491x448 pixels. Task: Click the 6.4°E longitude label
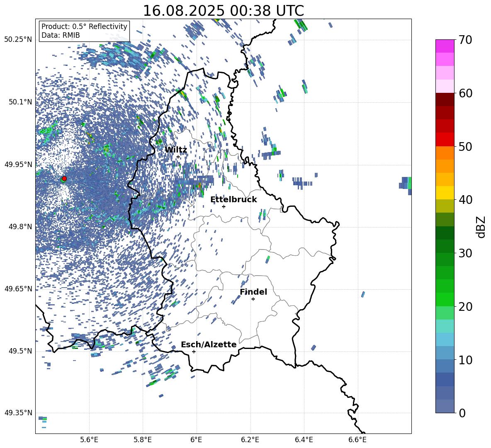point(304,440)
